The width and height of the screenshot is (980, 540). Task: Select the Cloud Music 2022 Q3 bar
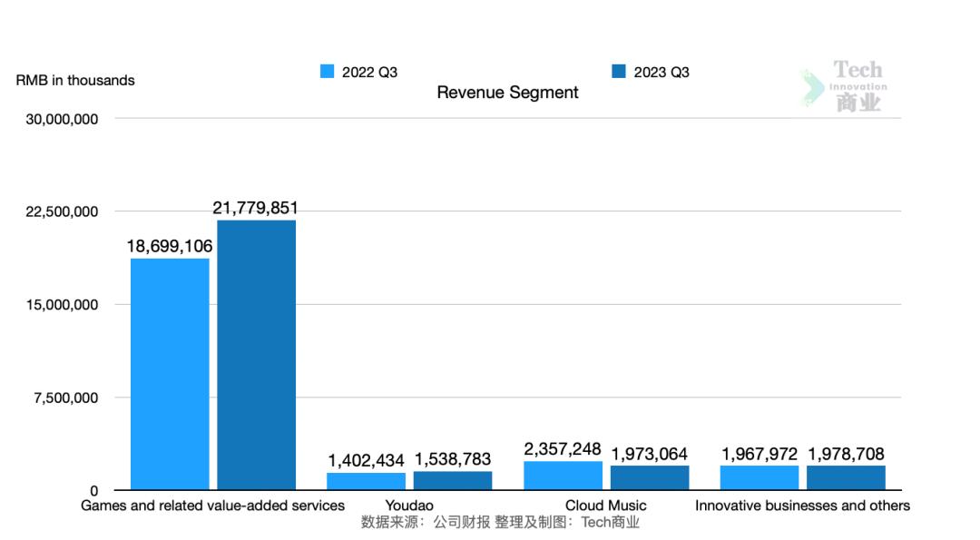pos(563,476)
